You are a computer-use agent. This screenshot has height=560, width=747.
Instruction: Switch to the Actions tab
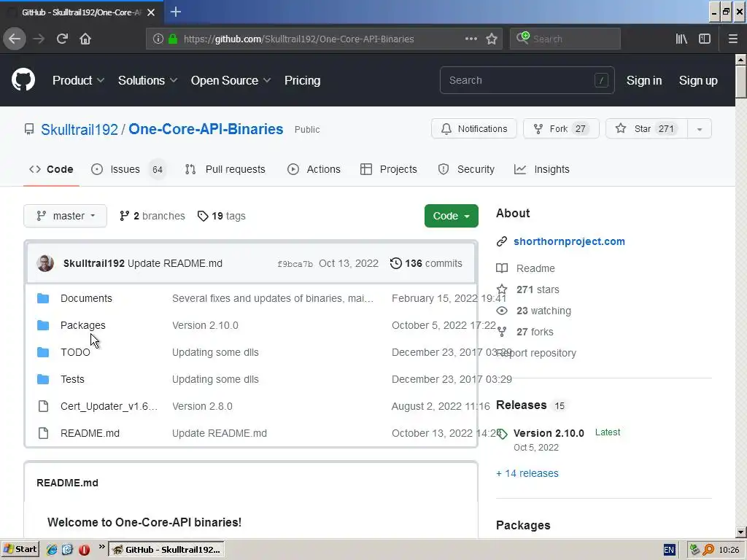pos(314,169)
